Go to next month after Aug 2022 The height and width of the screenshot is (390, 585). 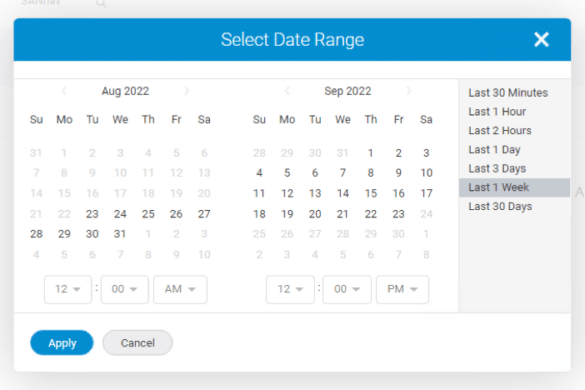(x=186, y=91)
